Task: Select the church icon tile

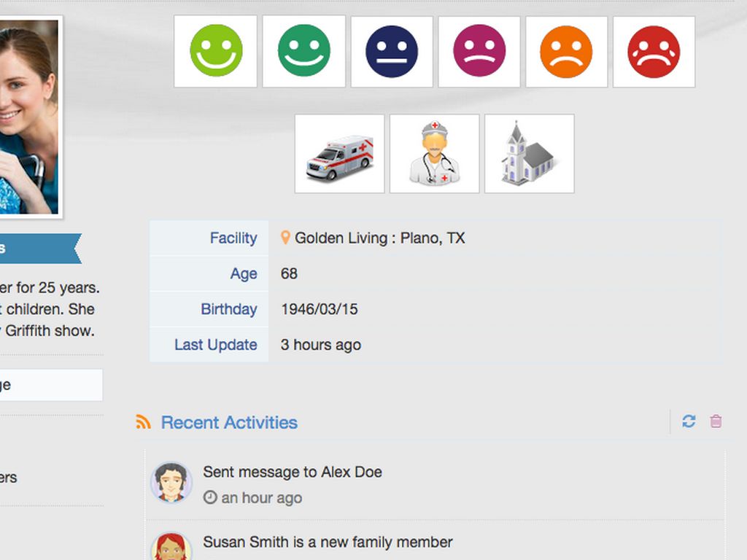Action: click(x=529, y=154)
